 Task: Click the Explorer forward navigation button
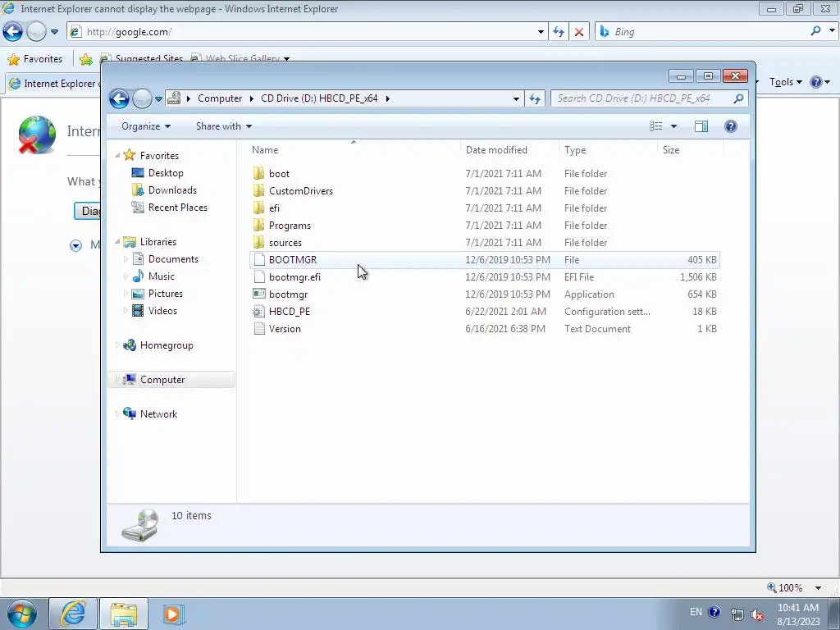pos(142,98)
